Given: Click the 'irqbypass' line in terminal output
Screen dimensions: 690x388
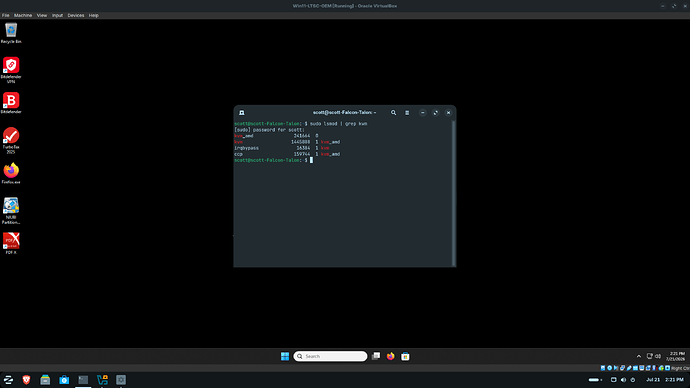Looking at the screenshot, I should tap(282, 148).
